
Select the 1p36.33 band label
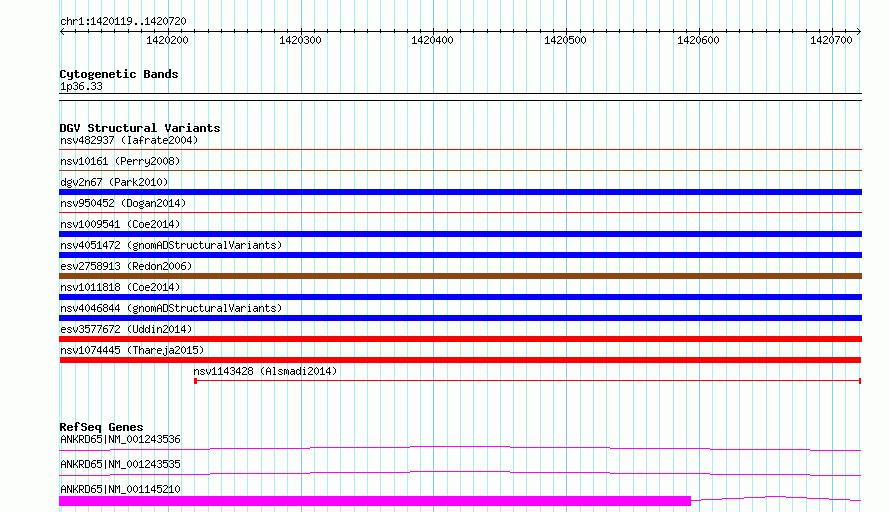coord(81,86)
